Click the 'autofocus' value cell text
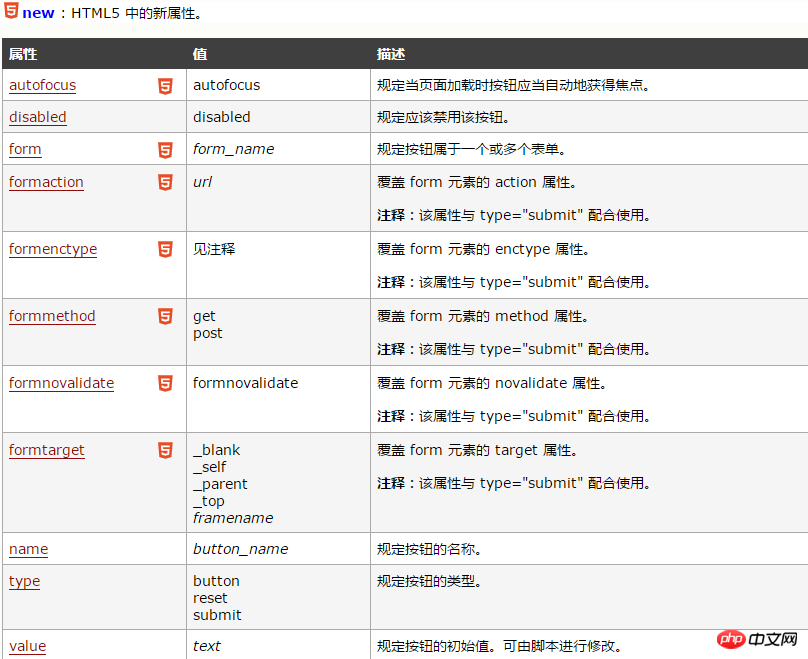 pyautogui.click(x=227, y=85)
